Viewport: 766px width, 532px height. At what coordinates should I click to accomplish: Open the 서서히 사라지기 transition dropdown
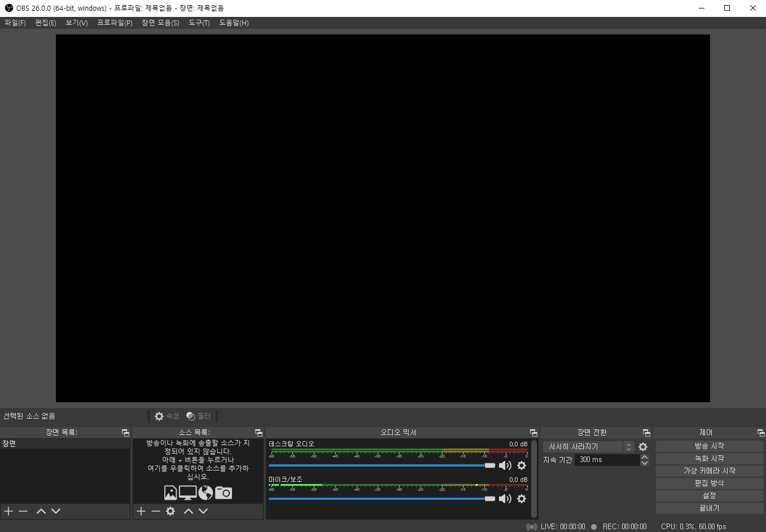(x=588, y=447)
